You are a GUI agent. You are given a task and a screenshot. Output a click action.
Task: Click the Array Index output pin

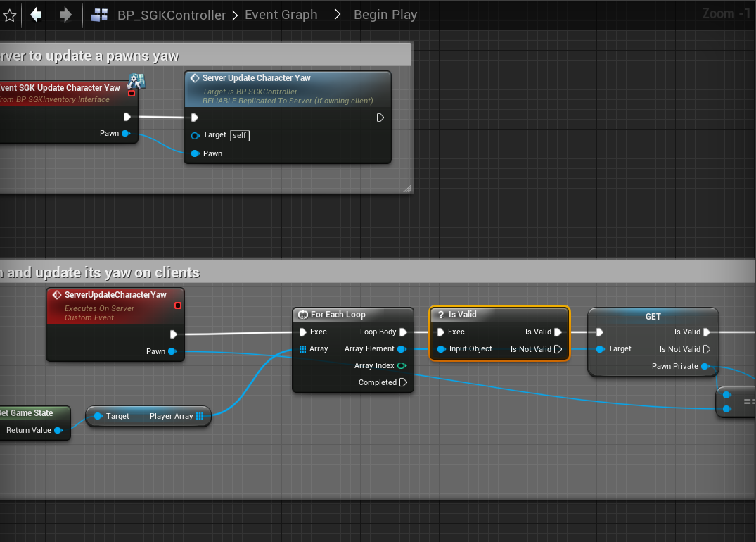tap(402, 366)
